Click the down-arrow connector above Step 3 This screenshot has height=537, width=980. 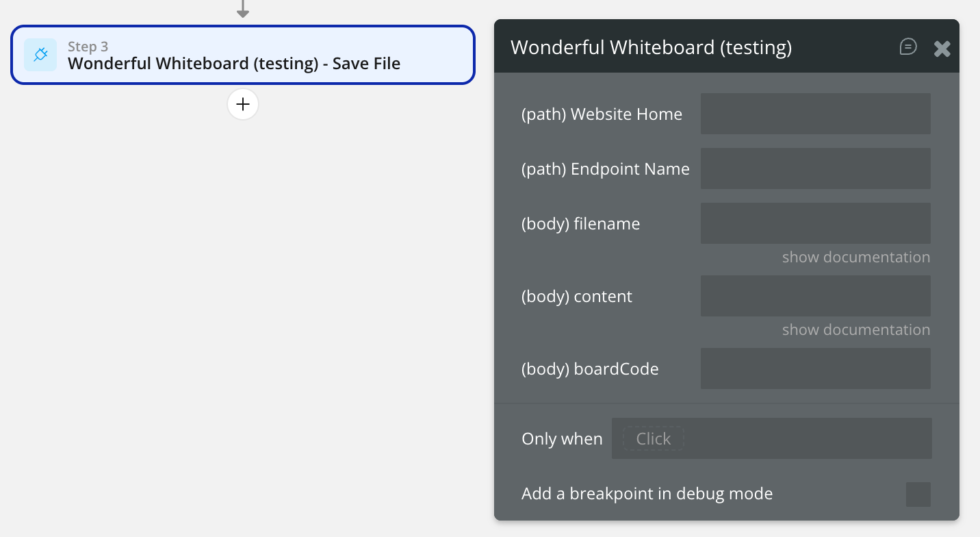pos(243,10)
